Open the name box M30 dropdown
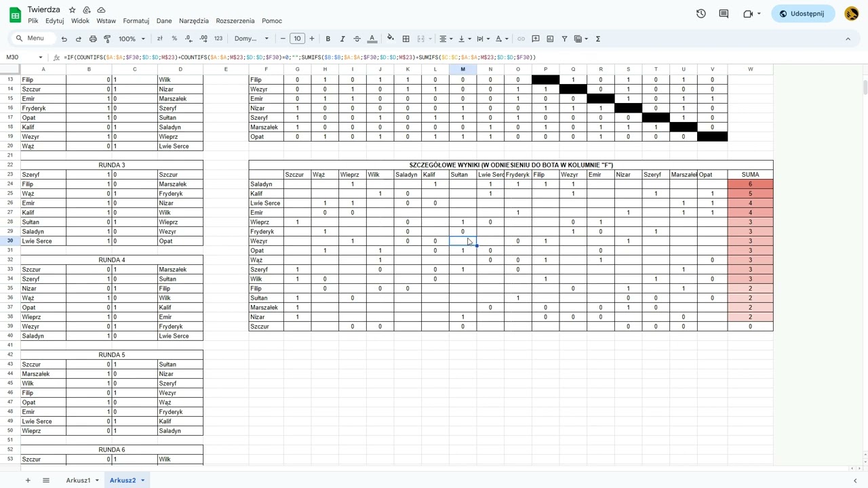 coord(41,58)
